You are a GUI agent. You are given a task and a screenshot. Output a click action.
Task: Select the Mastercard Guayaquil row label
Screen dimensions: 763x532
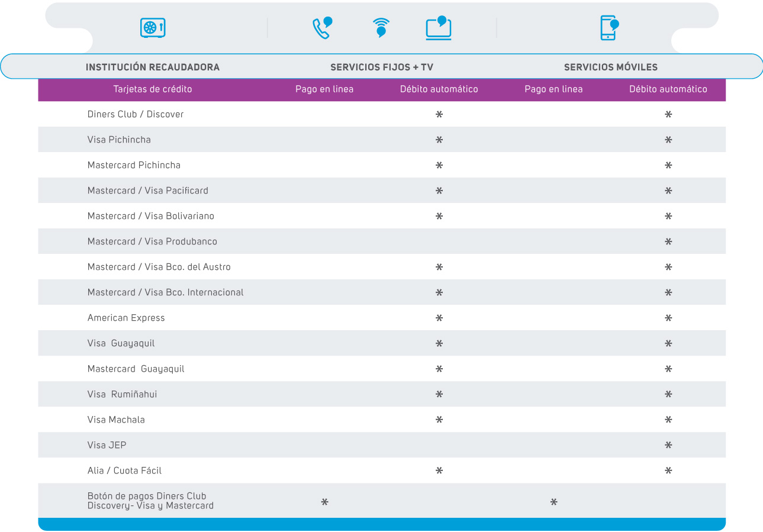(x=136, y=369)
